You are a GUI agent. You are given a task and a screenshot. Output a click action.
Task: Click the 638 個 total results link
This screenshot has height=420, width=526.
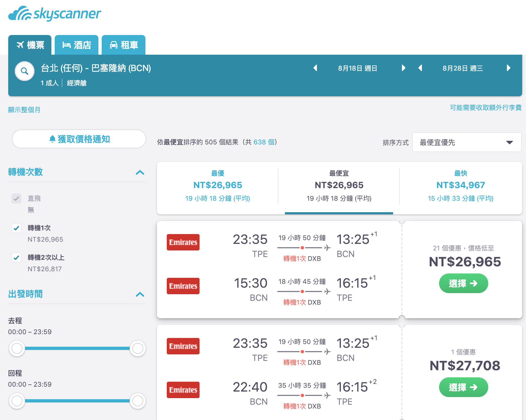tap(264, 142)
